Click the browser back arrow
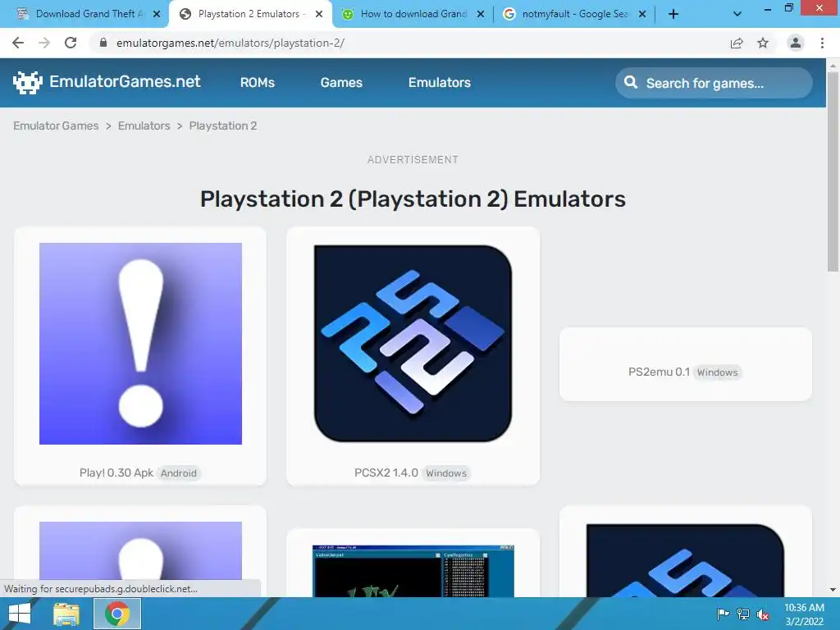Image resolution: width=840 pixels, height=630 pixels. point(18,43)
